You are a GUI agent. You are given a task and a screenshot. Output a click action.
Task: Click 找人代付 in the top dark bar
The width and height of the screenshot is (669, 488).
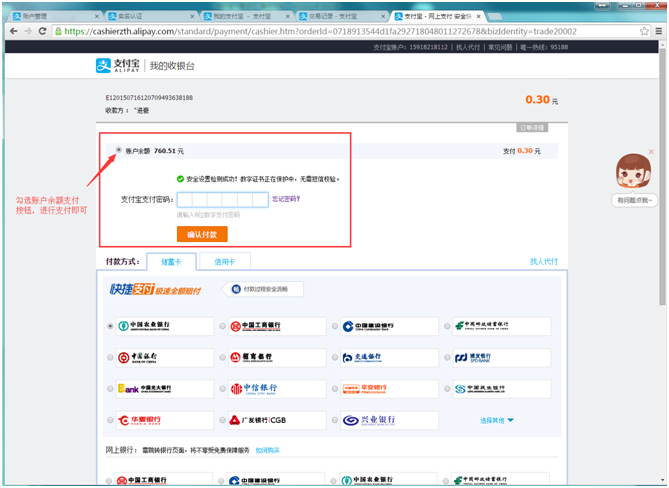click(468, 47)
